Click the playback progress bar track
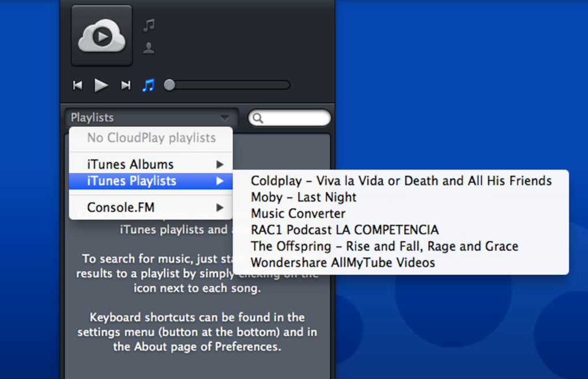This screenshot has height=379, width=588. point(227,85)
